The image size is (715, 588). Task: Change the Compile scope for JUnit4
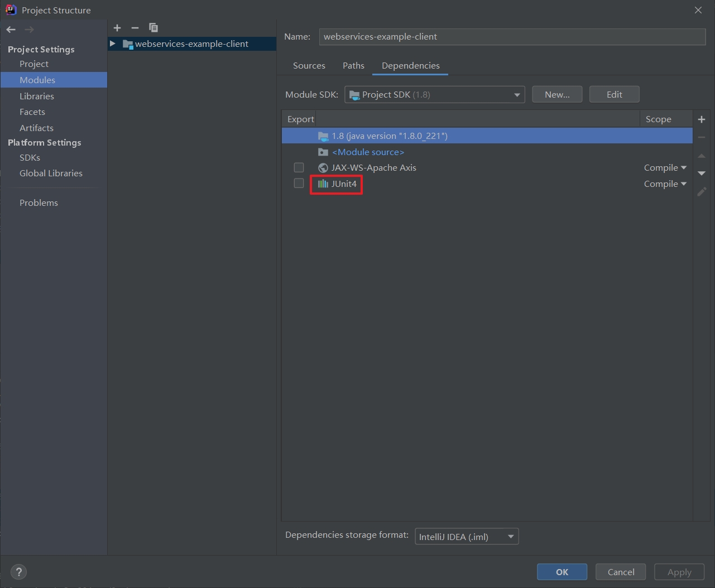[x=665, y=184]
